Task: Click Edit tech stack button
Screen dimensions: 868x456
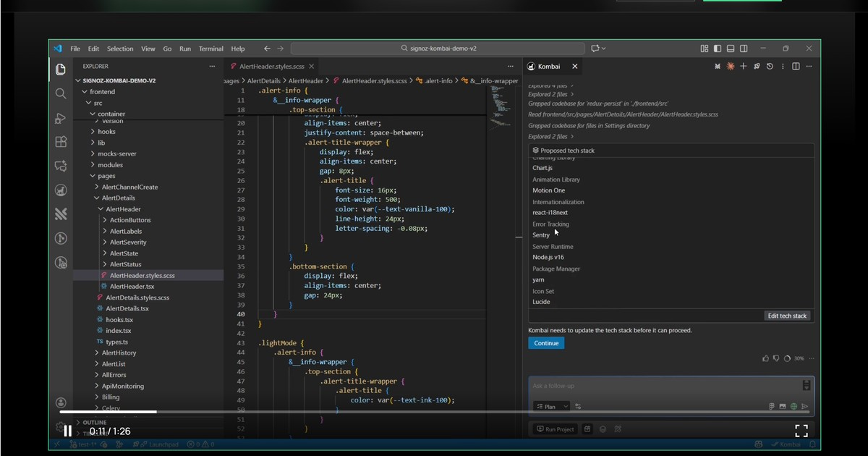Action: tap(788, 316)
